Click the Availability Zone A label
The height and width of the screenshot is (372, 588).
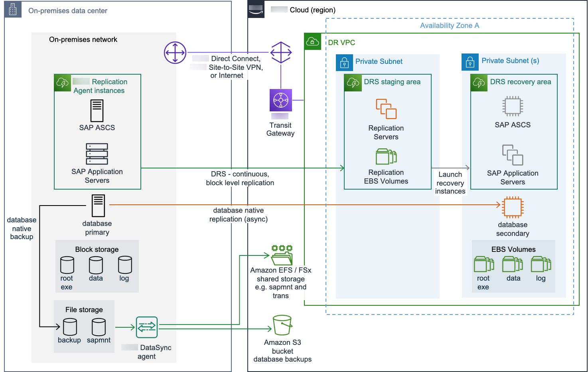[450, 26]
